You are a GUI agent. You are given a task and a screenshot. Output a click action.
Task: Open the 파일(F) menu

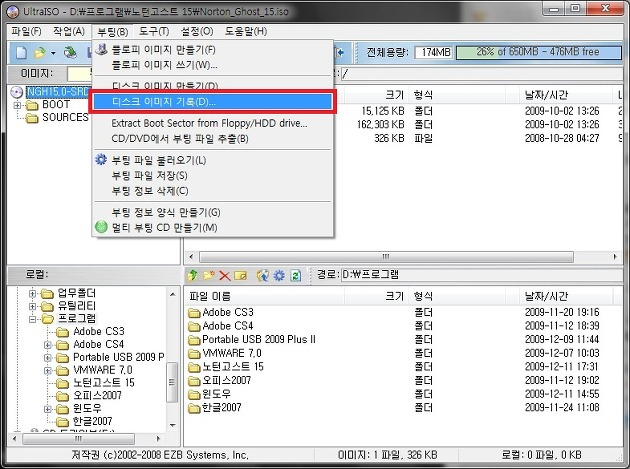click(26, 31)
